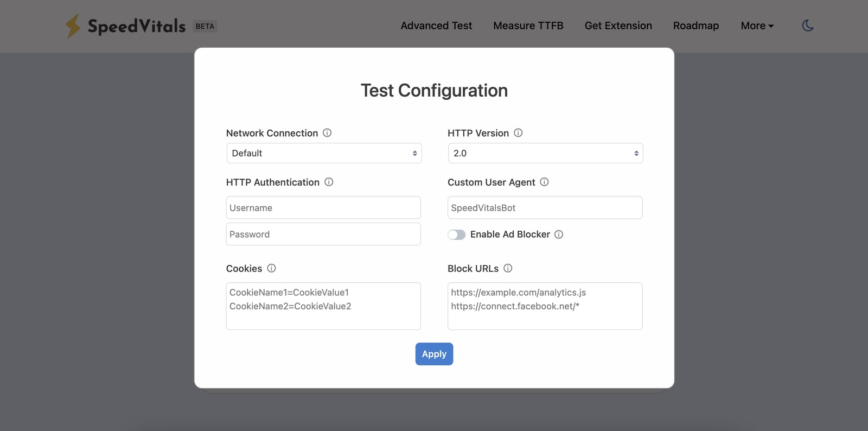Viewport: 868px width, 431px height.
Task: Click into the Password field
Action: 323,234
